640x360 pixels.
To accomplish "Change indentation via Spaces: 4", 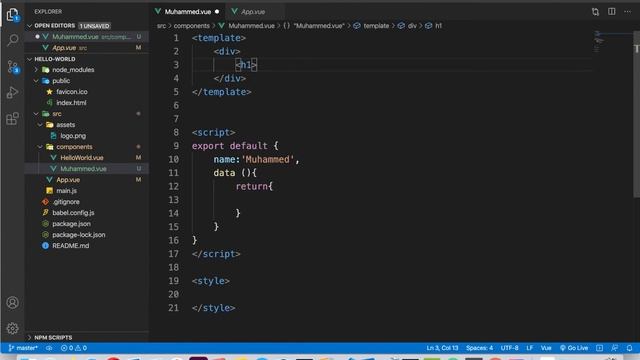I will (x=480, y=348).
